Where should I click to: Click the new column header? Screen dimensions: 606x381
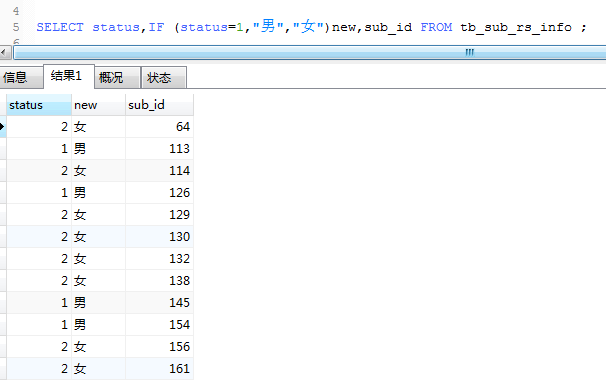pyautogui.click(x=98, y=105)
